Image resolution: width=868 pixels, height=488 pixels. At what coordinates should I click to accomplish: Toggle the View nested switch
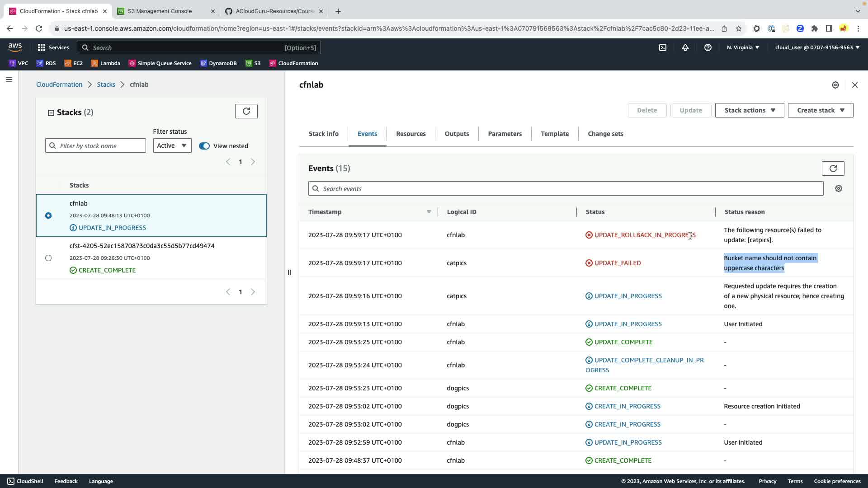tap(204, 146)
